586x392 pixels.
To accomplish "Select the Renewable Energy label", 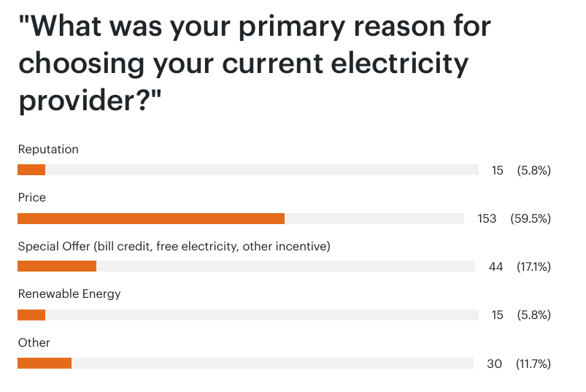I will 69,294.
